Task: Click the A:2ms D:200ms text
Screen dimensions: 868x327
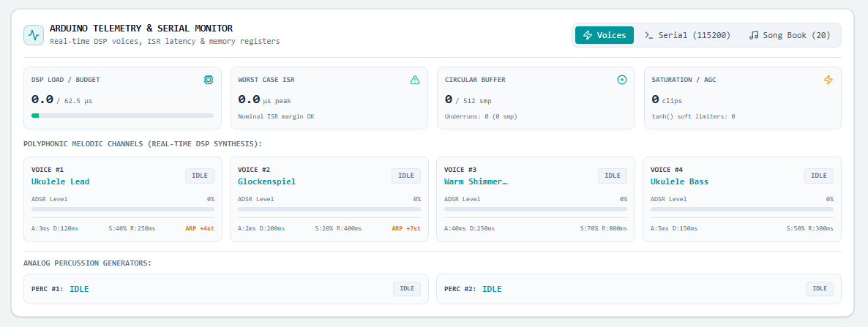Action: coord(261,228)
